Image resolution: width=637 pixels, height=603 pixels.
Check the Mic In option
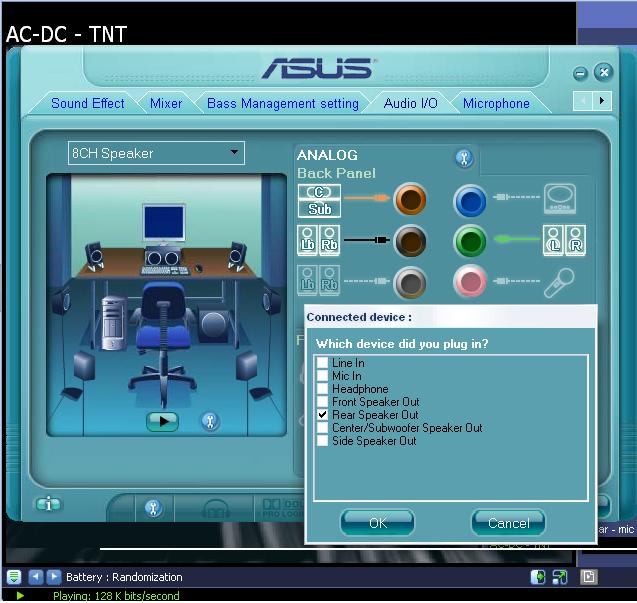[x=323, y=375]
